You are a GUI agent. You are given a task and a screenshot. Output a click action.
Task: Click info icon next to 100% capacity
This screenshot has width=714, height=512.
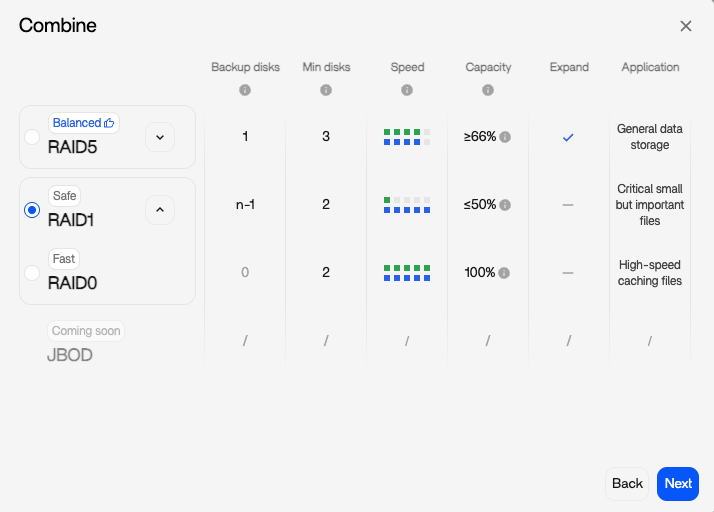click(504, 273)
